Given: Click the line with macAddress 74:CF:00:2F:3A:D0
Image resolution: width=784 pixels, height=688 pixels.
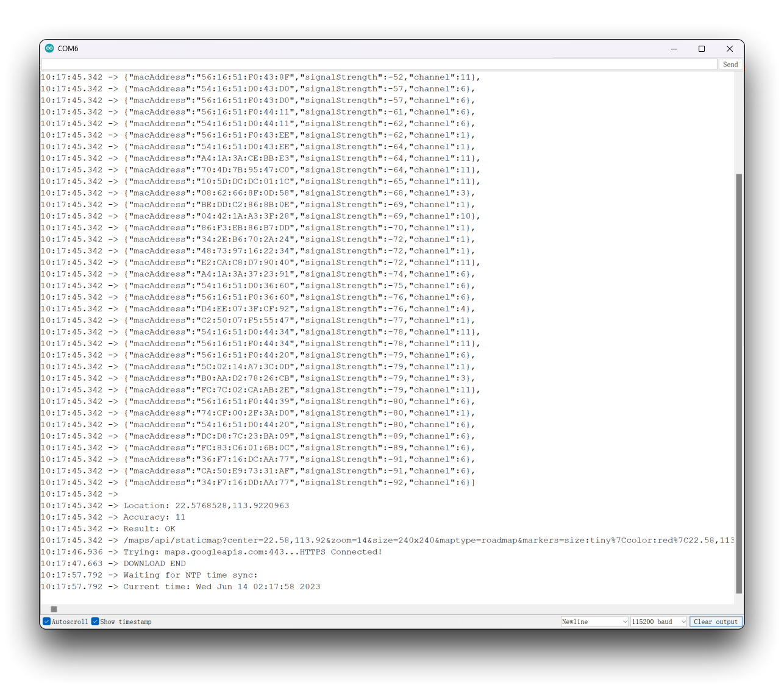Looking at the screenshot, I should coord(258,413).
